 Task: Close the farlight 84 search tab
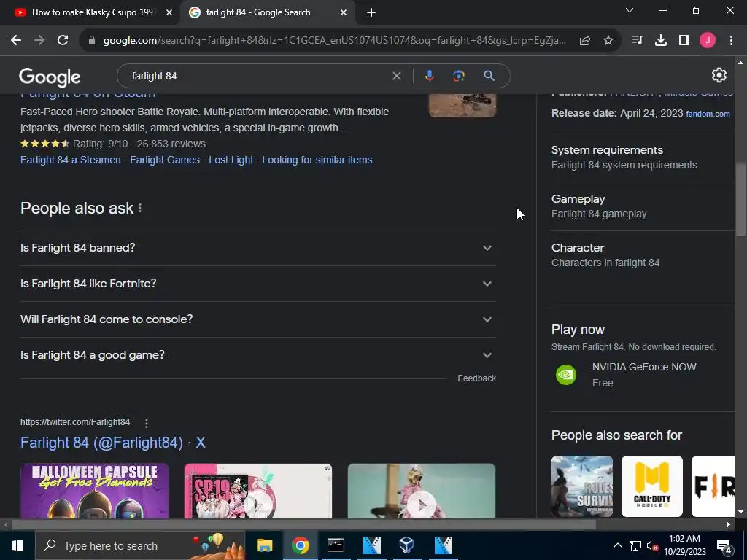point(344,13)
